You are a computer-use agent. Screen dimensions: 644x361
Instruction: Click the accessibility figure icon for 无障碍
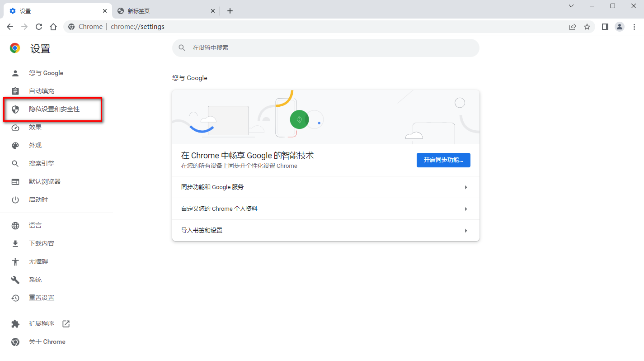[x=15, y=261]
